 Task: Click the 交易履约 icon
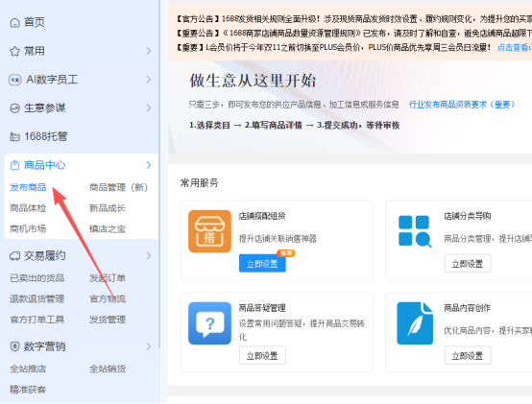(x=15, y=256)
